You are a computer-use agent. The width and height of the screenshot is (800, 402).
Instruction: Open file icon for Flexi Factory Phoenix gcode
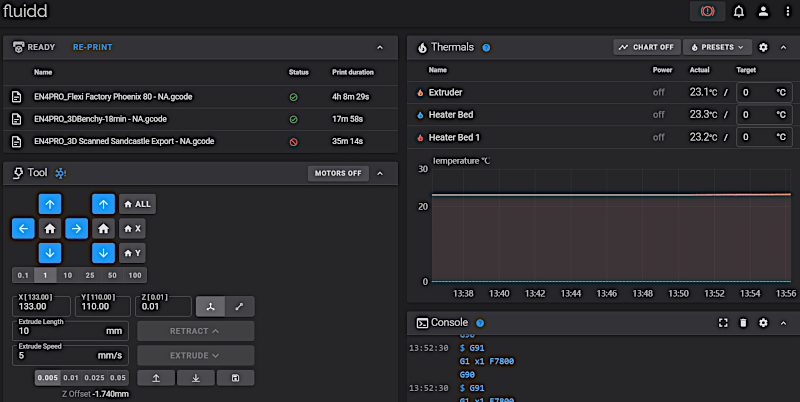click(x=17, y=96)
